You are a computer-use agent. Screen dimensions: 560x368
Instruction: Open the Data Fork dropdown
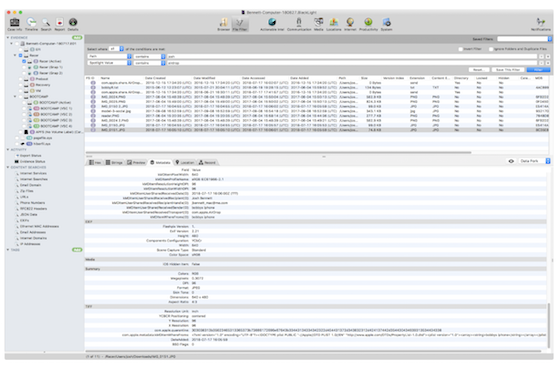coord(534,161)
